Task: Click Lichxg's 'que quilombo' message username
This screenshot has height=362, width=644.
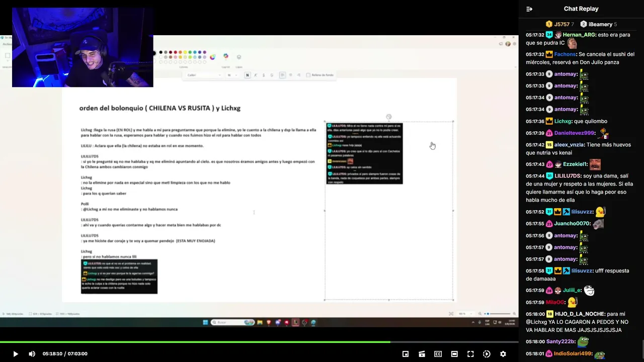Action: (563, 122)
